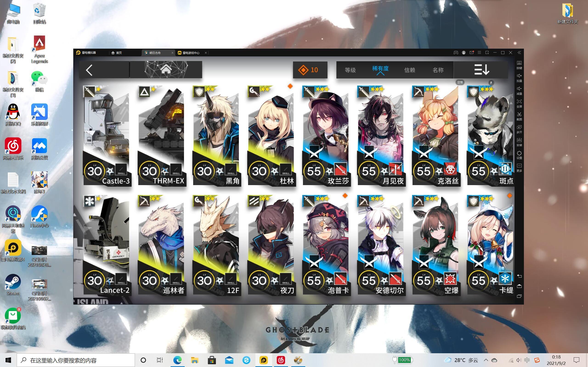Toggle ascending/descending sort order button
The image size is (588, 367).
click(x=481, y=70)
